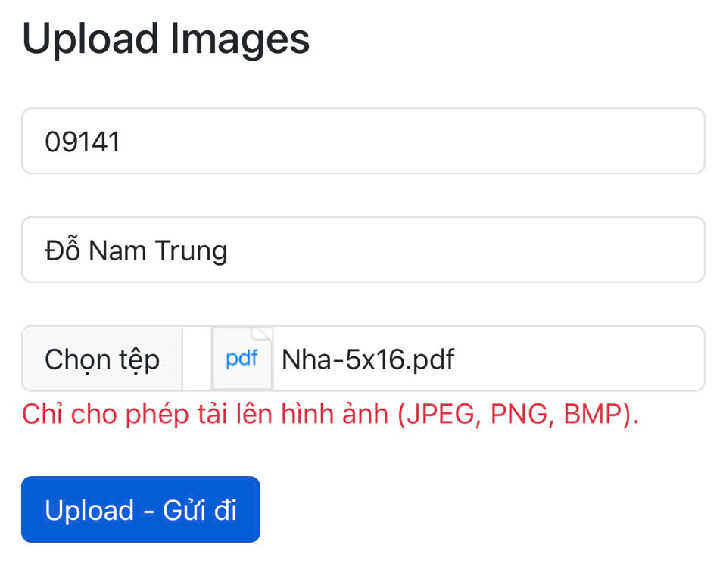Focus the Đỗ Nam Trung name field
The image size is (723, 588).
[363, 250]
